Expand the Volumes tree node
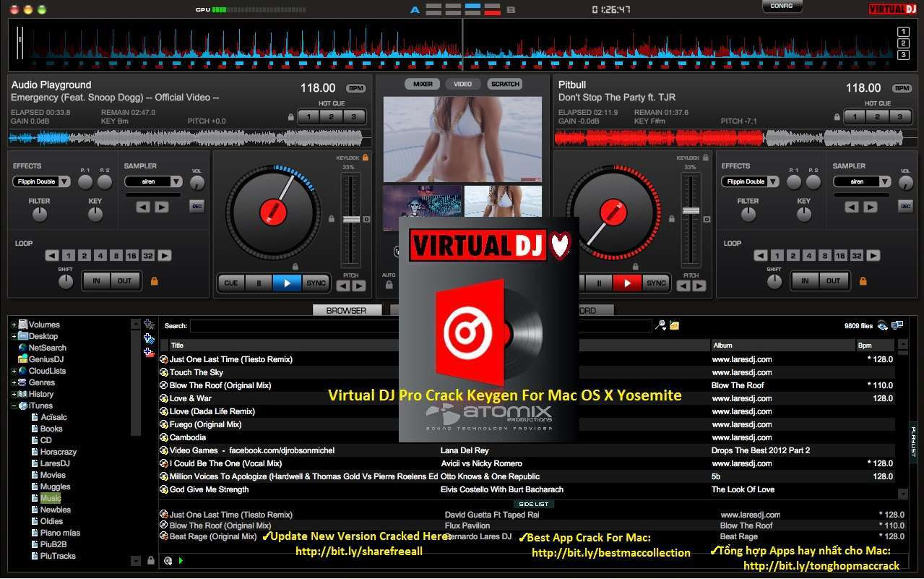Viewport: 924px width, 579px height. (14, 325)
